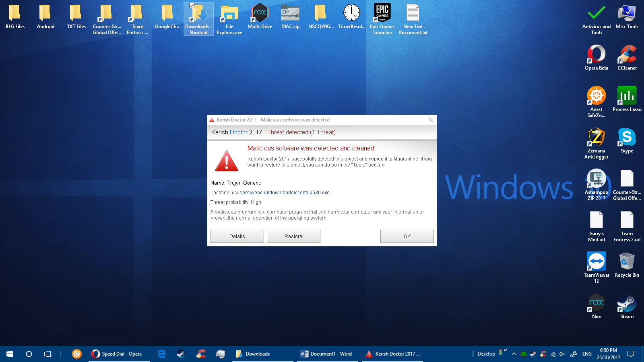Untick the Downloads - Shortcut selection checkbox
Screen dimensions: 644x362
pyautogui.click(x=192, y=6)
